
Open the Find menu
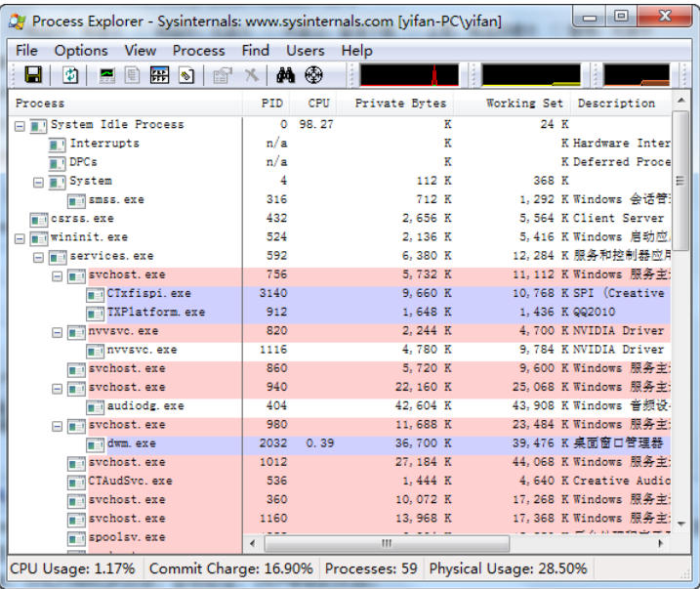pos(255,50)
